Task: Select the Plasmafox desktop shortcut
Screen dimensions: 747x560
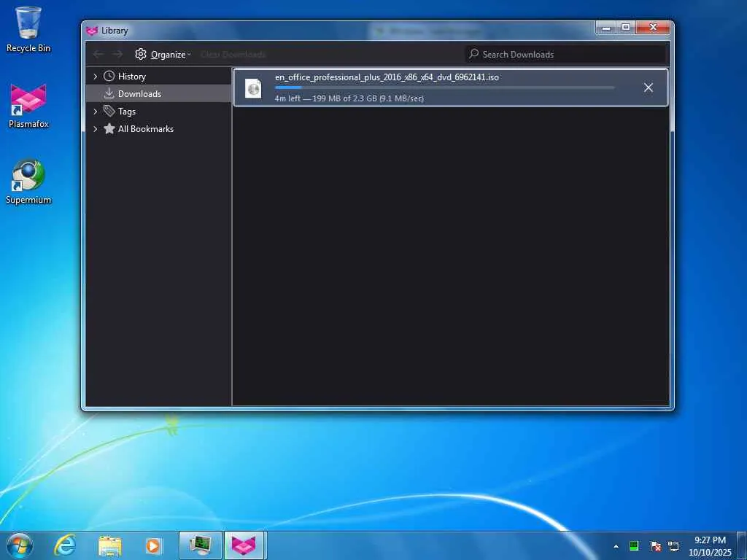Action: [28, 106]
